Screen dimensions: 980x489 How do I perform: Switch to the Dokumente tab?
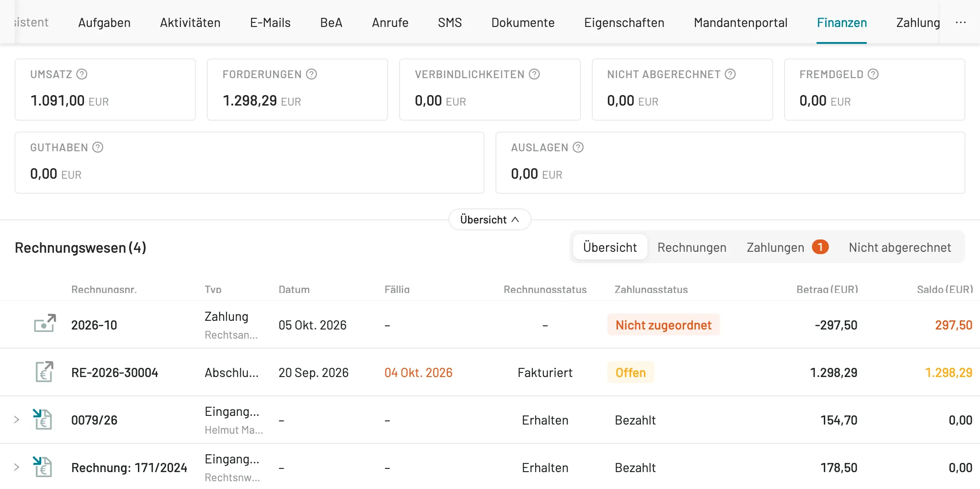click(523, 22)
